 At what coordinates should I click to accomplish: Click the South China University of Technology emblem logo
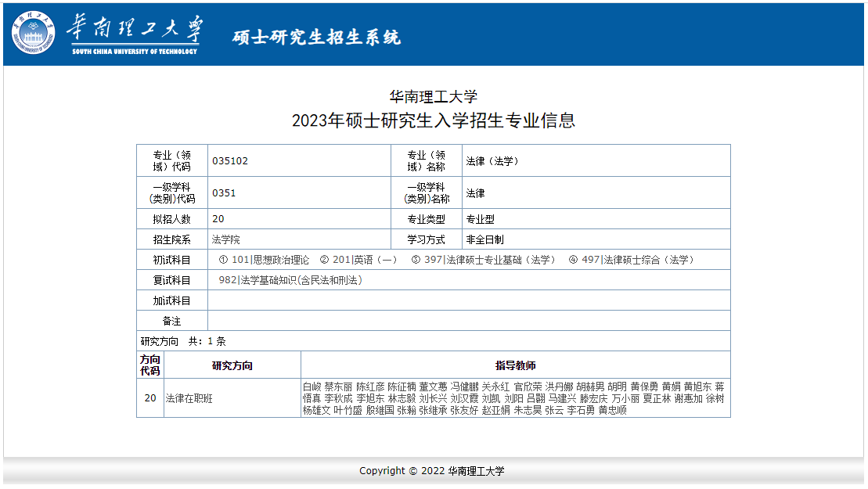(33, 33)
